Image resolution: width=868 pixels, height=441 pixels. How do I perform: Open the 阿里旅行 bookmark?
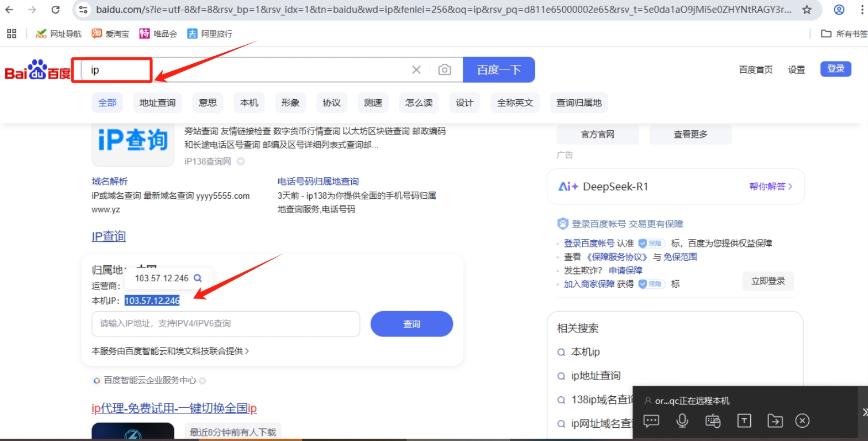(x=210, y=34)
